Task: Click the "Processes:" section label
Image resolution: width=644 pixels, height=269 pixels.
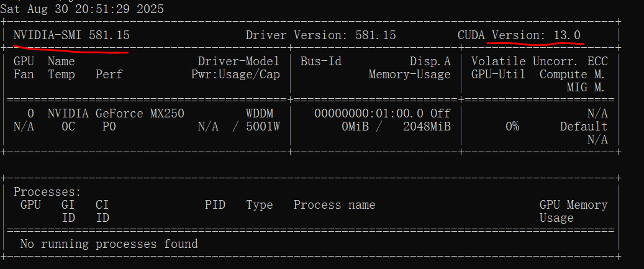Action: tap(48, 192)
